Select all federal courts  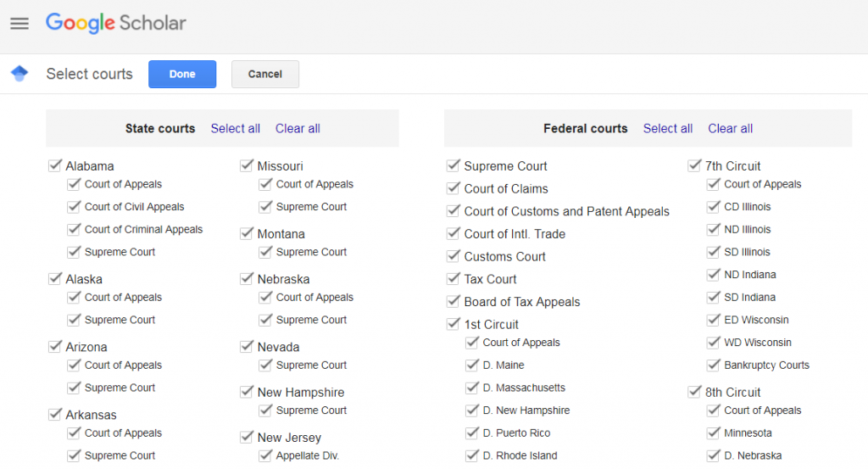[668, 128]
